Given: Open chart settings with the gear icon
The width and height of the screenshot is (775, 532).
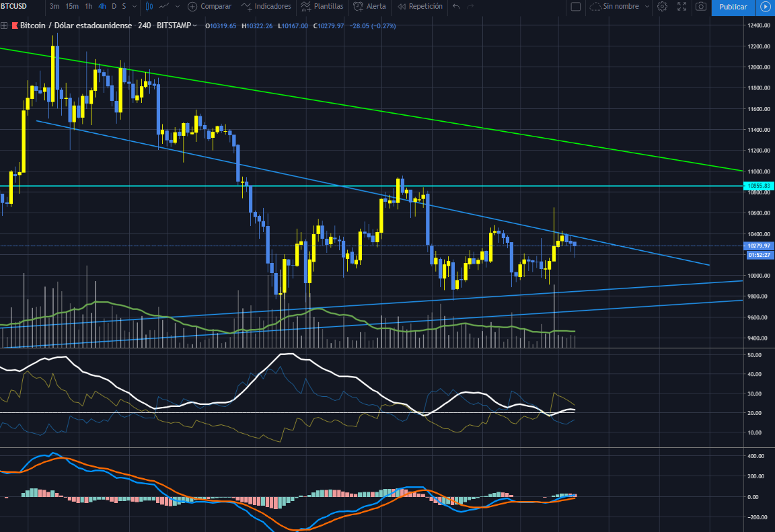Looking at the screenshot, I should coord(662,7).
